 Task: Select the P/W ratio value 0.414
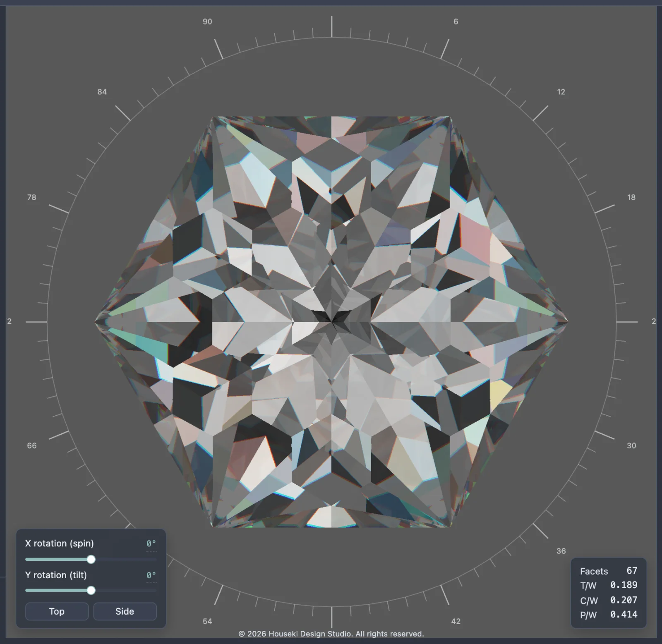coord(624,615)
